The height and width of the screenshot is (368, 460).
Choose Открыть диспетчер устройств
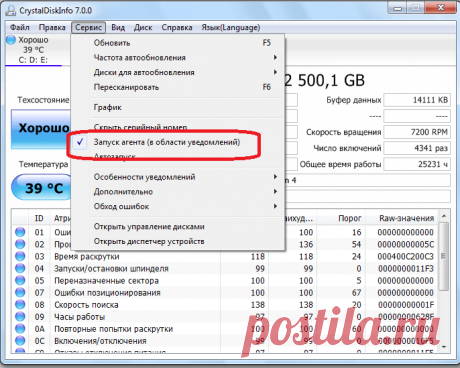[178, 241]
